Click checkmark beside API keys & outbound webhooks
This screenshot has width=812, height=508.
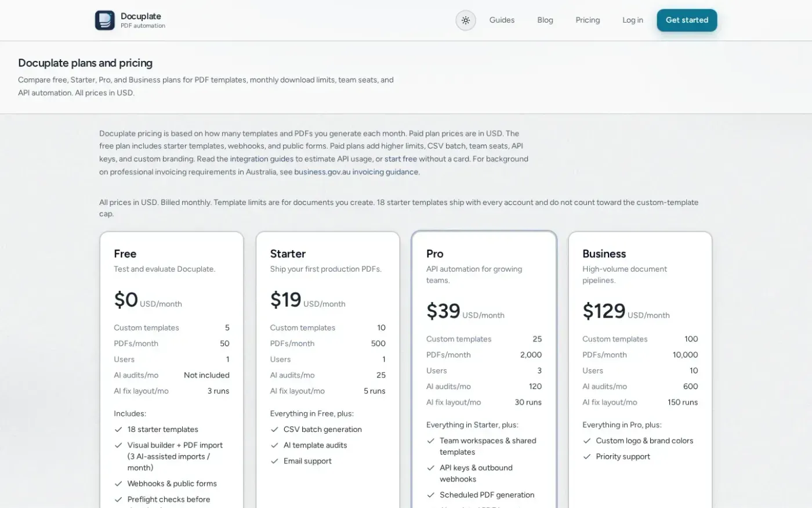tap(430, 468)
